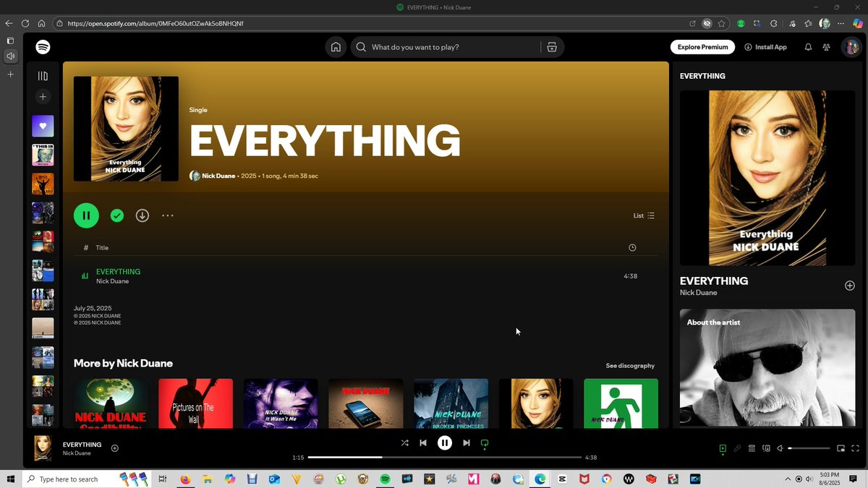Open the three-dots more options menu for EVERYTHING
Image resolution: width=868 pixels, height=488 pixels.
(168, 215)
